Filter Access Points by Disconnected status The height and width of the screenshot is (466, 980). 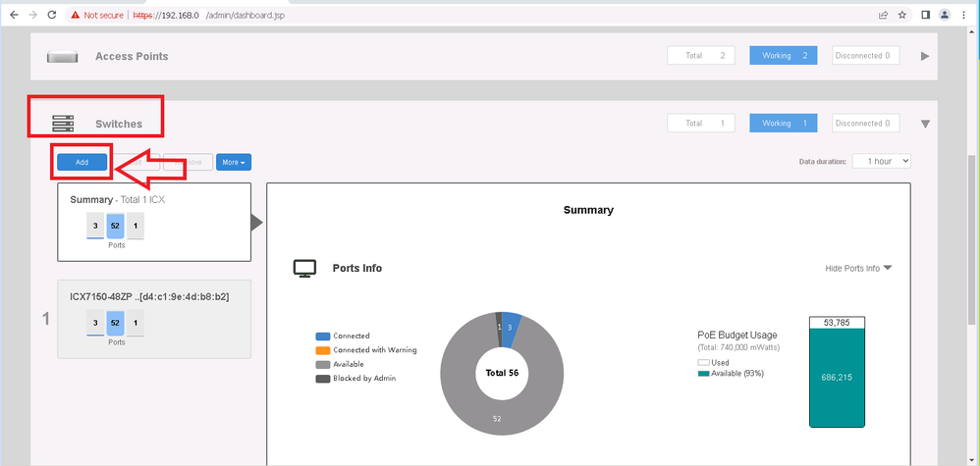point(865,56)
